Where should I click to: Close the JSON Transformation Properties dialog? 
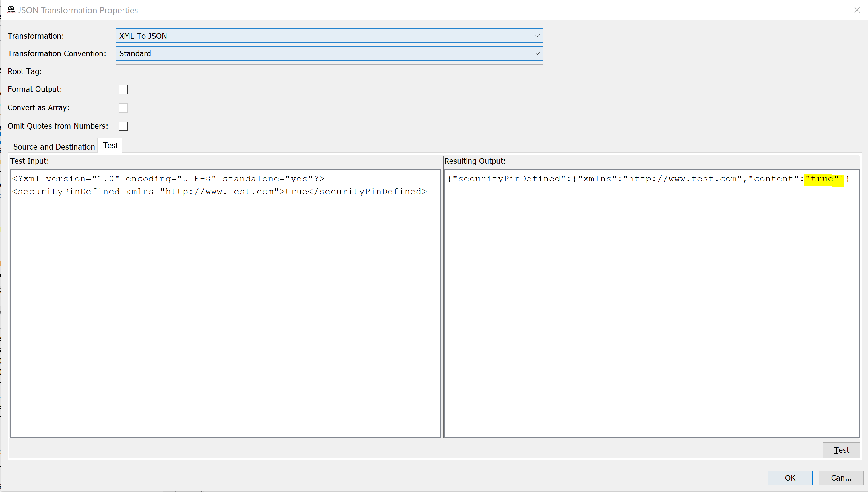[x=857, y=10]
